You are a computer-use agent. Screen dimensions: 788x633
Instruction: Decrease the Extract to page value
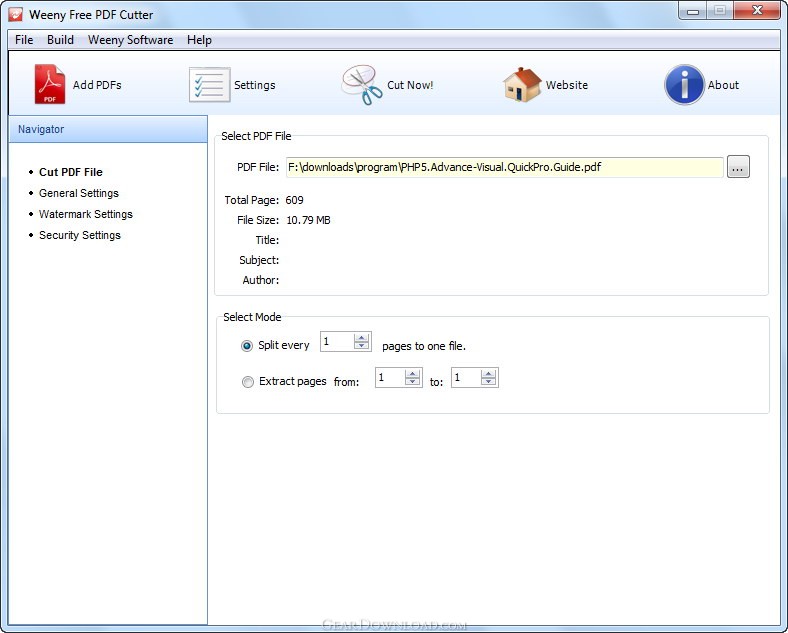pyautogui.click(x=488, y=382)
